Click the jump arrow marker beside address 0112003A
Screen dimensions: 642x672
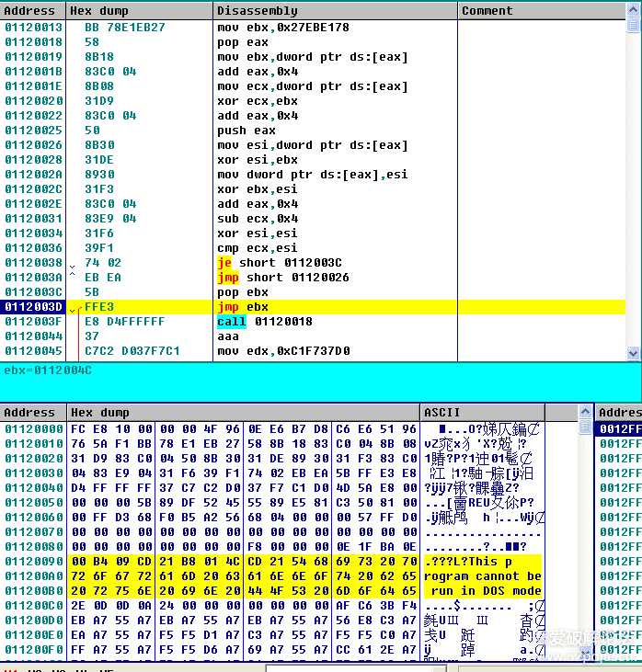[x=74, y=278]
